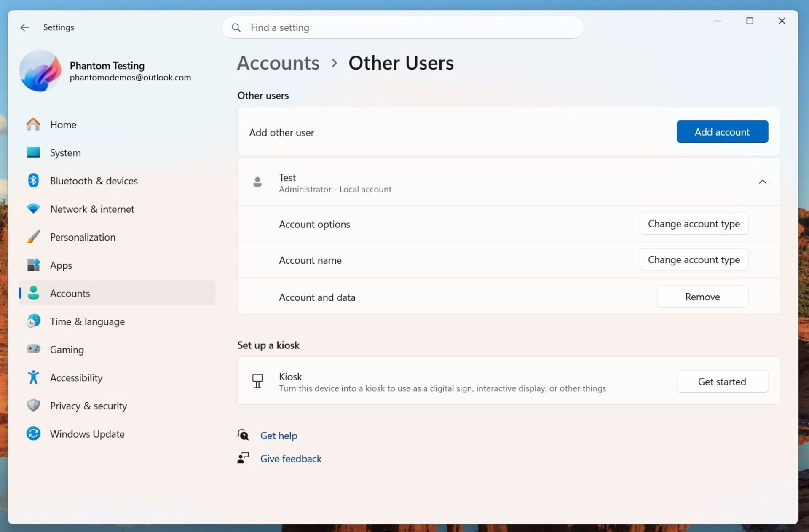The image size is (809, 532).
Task: Open the Apps settings section
Action: pyautogui.click(x=61, y=265)
